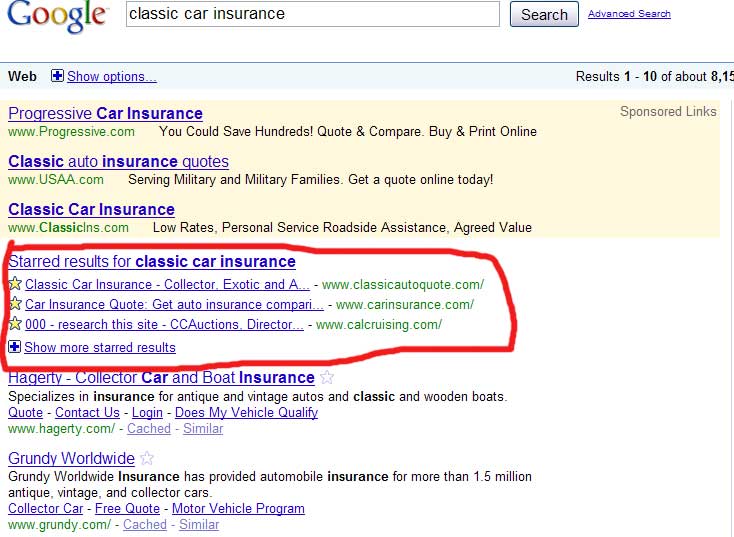Viewport: 734px width, 537px height.
Task: Click the Web label in results bar
Action: 22,76
